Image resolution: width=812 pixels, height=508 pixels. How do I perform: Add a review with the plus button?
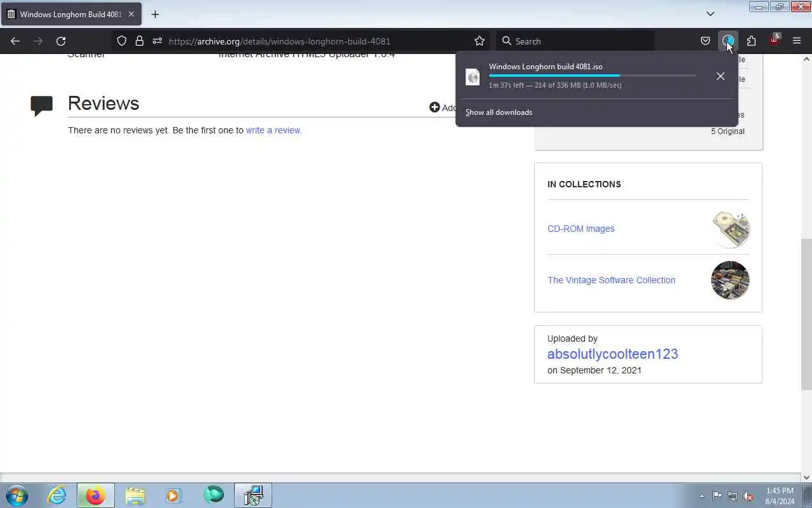pyautogui.click(x=435, y=107)
